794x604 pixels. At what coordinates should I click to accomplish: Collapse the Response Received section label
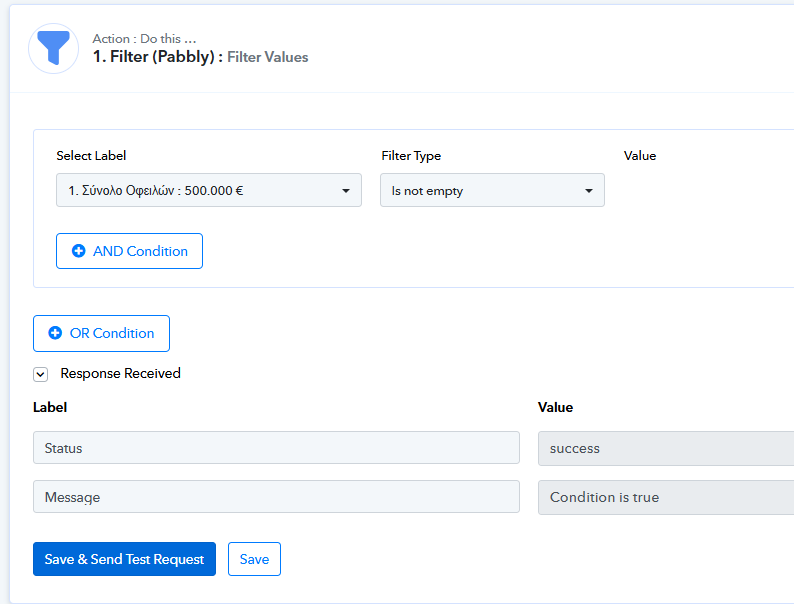point(121,373)
